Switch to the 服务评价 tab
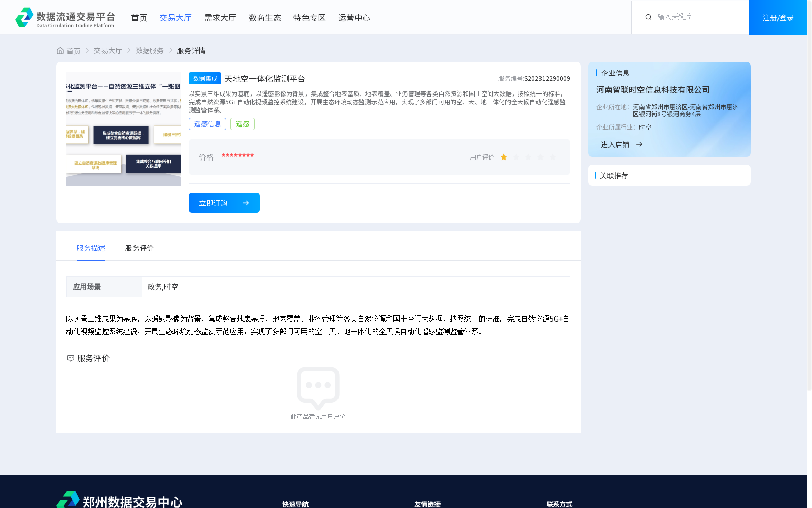Viewport: 812px width, 508px height. [x=140, y=248]
